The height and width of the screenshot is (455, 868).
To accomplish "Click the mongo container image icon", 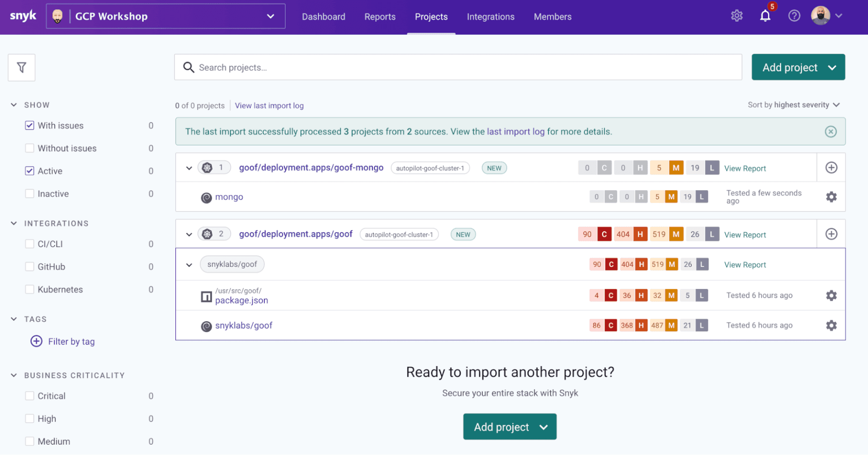I will pos(206,197).
